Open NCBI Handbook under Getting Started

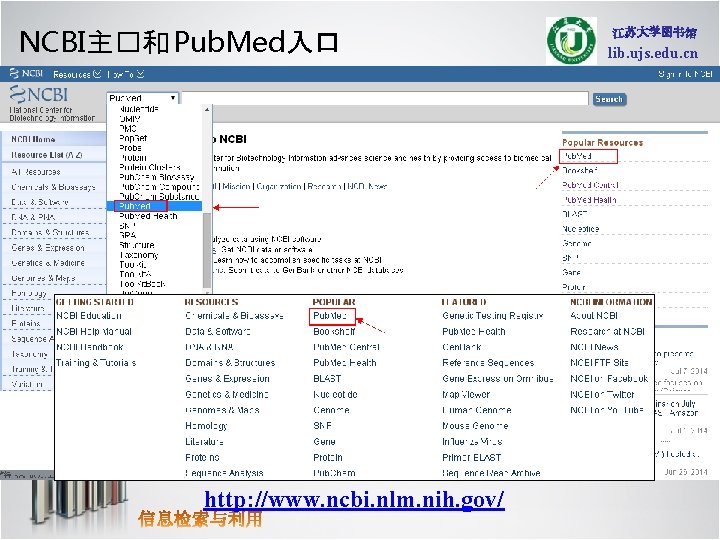point(90,347)
